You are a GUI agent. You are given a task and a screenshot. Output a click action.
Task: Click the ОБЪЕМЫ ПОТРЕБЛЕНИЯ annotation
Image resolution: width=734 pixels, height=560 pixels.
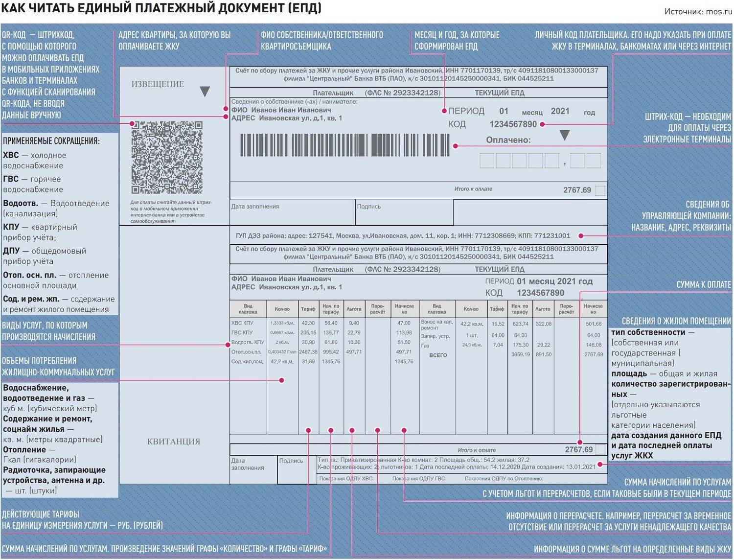click(x=58, y=367)
